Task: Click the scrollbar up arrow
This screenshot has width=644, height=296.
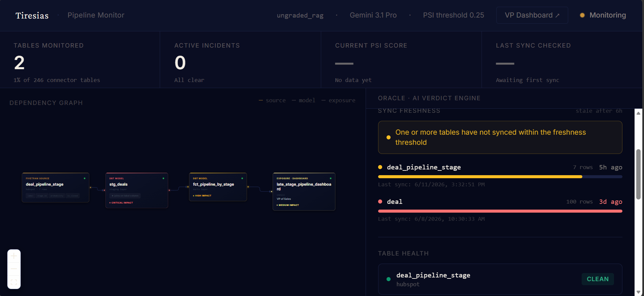Action: pos(638,113)
